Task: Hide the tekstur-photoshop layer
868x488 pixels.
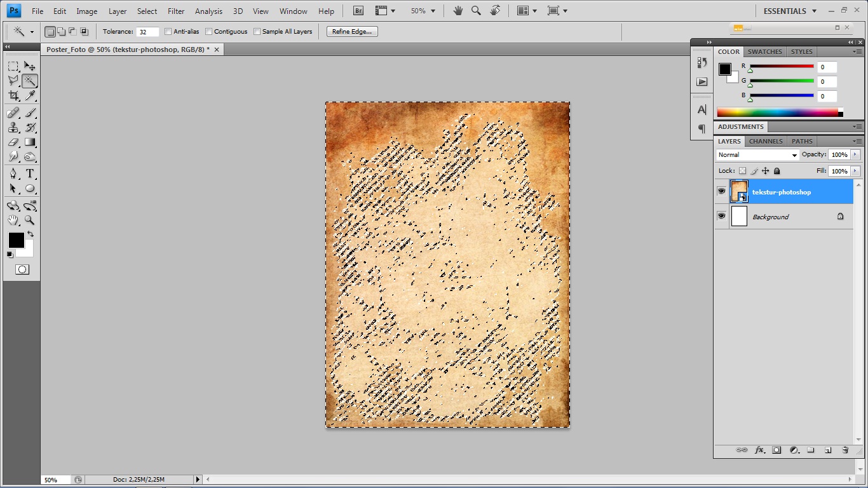Action: [721, 191]
